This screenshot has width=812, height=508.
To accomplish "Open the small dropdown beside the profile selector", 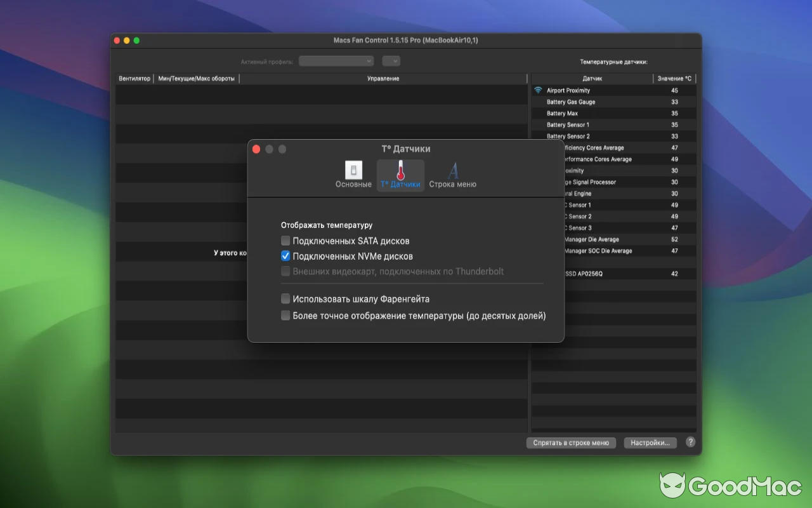I will 391,60.
